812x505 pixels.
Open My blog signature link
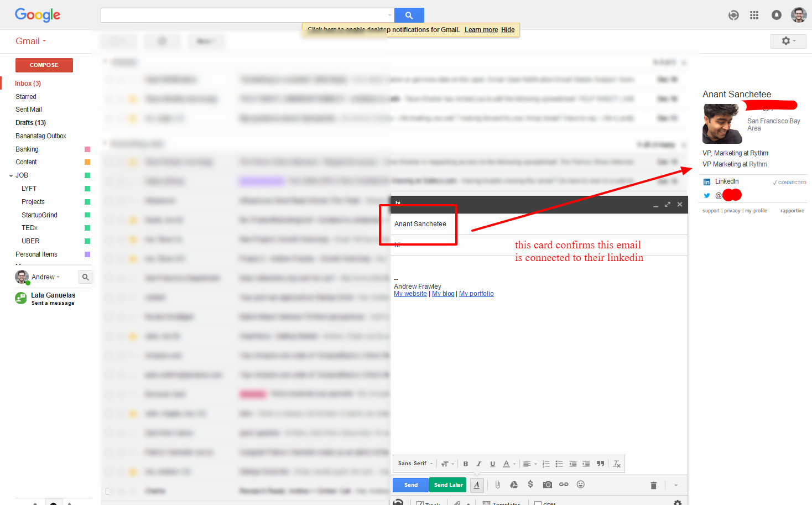coord(443,294)
